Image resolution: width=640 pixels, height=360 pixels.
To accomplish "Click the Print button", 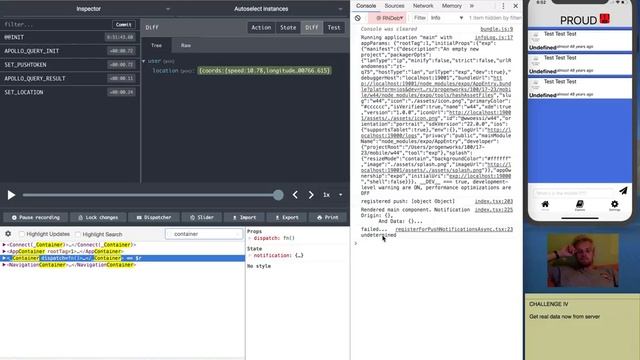I will (x=328, y=218).
